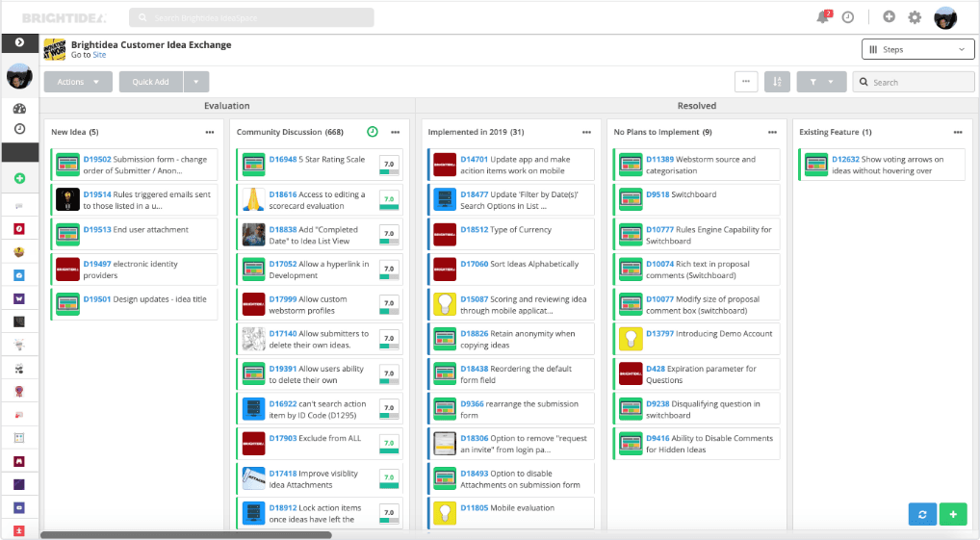The width and height of the screenshot is (980, 540).
Task: Open idea D12632 link
Action: coord(845,160)
